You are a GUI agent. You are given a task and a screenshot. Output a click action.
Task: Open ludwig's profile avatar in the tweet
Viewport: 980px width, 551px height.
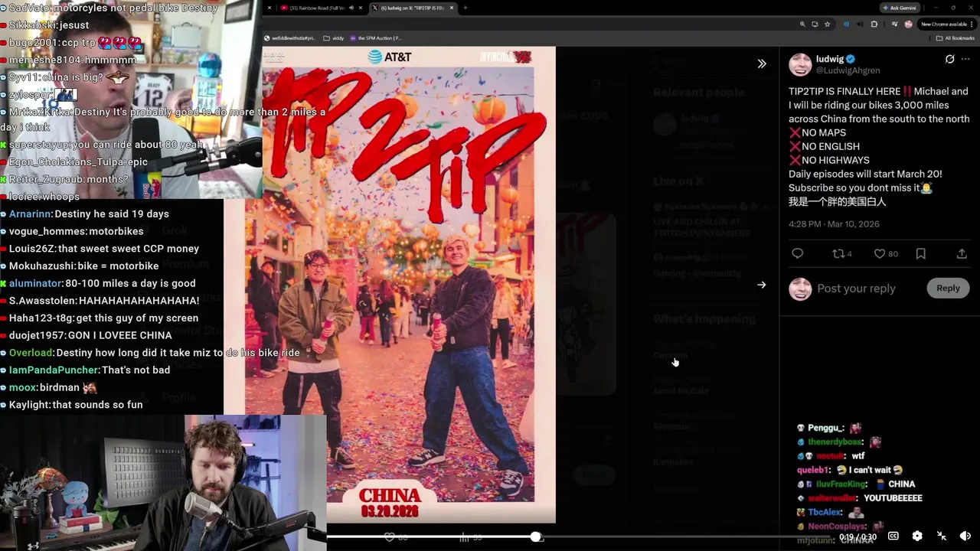tap(800, 64)
